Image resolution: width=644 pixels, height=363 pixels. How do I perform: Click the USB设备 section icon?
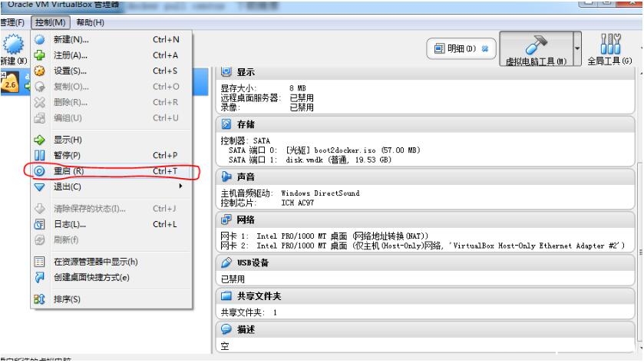click(226, 262)
